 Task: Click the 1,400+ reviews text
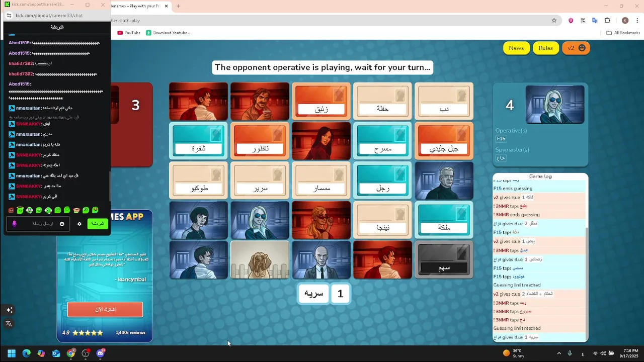click(x=130, y=333)
